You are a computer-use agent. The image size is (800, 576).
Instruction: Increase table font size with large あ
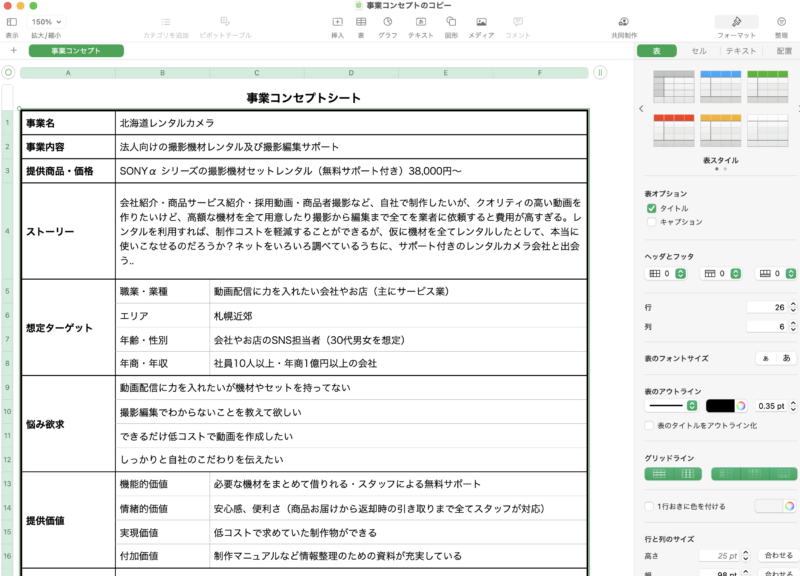coord(786,358)
